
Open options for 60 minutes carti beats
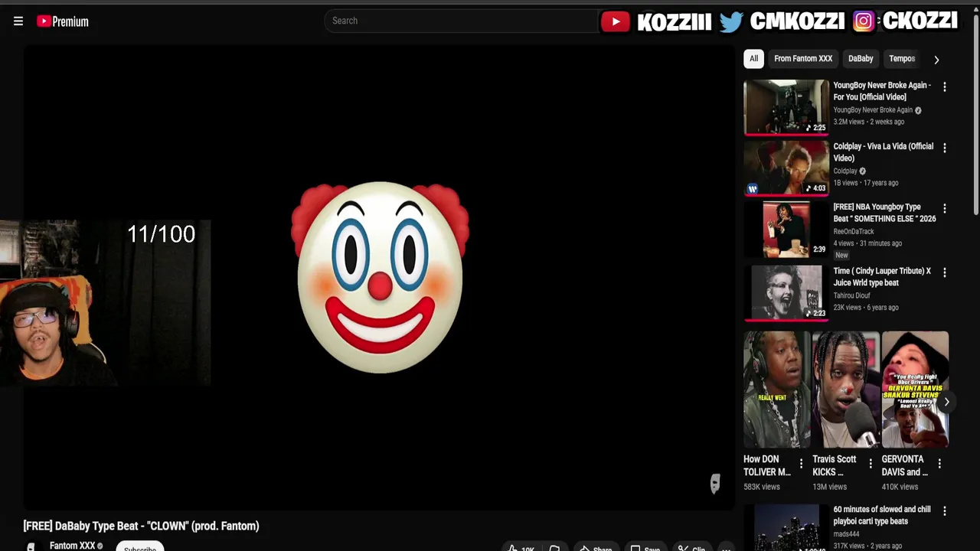pyautogui.click(x=945, y=511)
